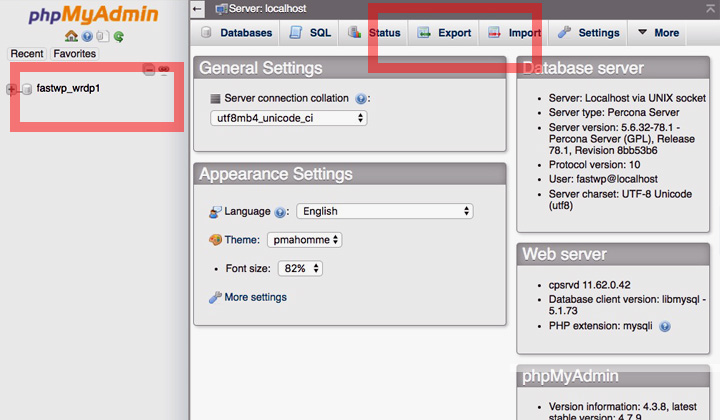This screenshot has height=420, width=720.
Task: Click the Theme link
Action: pyautogui.click(x=242, y=240)
